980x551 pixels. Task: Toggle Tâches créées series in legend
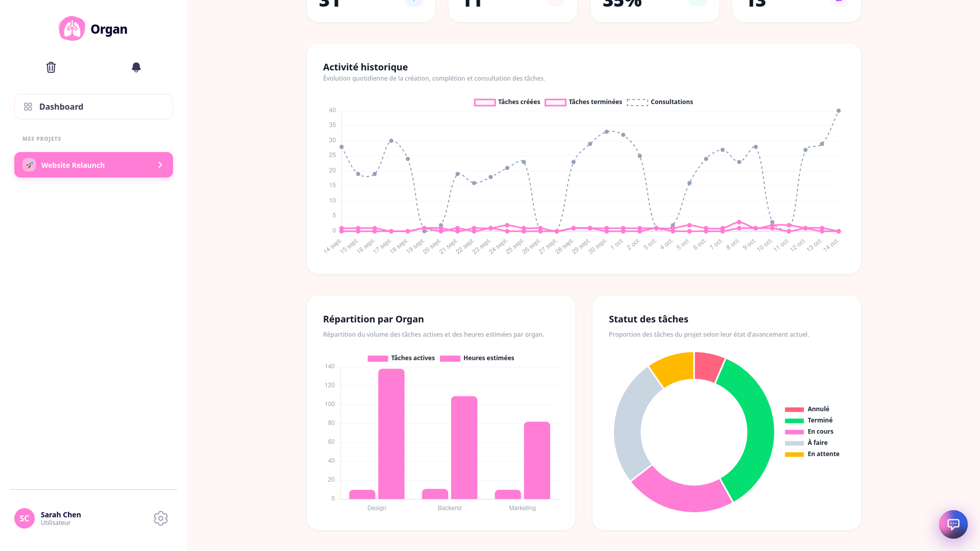coord(507,102)
